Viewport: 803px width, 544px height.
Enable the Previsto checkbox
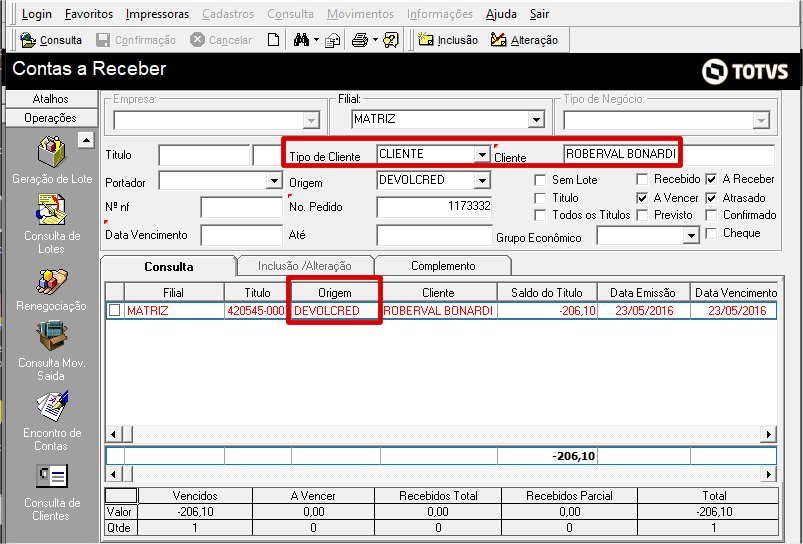point(642,215)
